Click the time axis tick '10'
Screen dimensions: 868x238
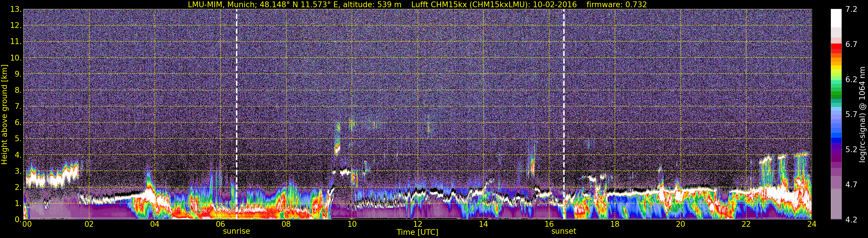tap(352, 224)
